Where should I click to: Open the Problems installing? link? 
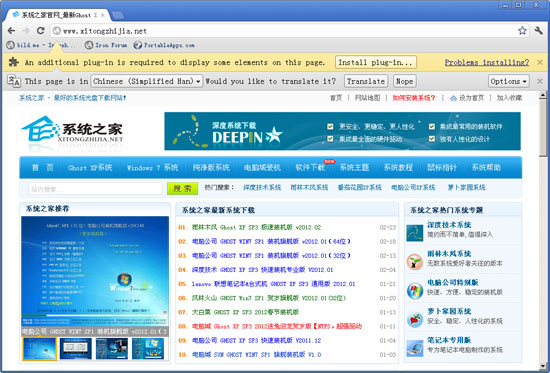[487, 62]
